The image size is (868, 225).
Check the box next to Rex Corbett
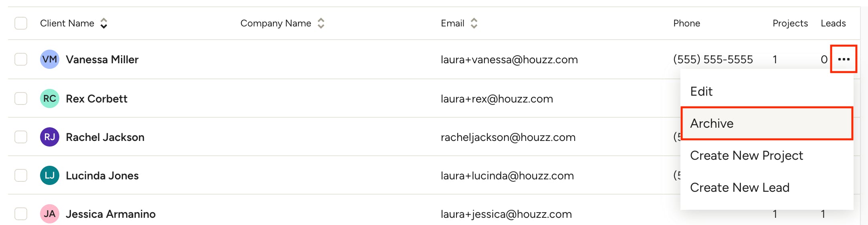pos(21,98)
